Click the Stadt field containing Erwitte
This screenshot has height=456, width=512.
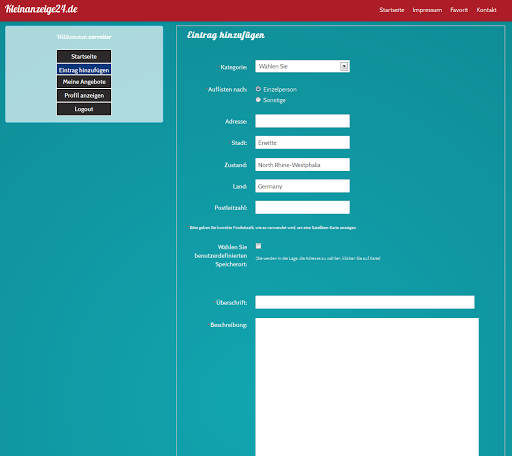coord(302,142)
